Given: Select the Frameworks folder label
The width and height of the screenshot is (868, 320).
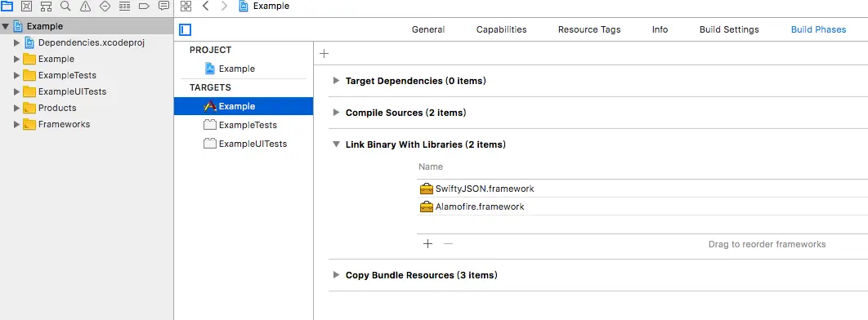Looking at the screenshot, I should click(x=65, y=124).
